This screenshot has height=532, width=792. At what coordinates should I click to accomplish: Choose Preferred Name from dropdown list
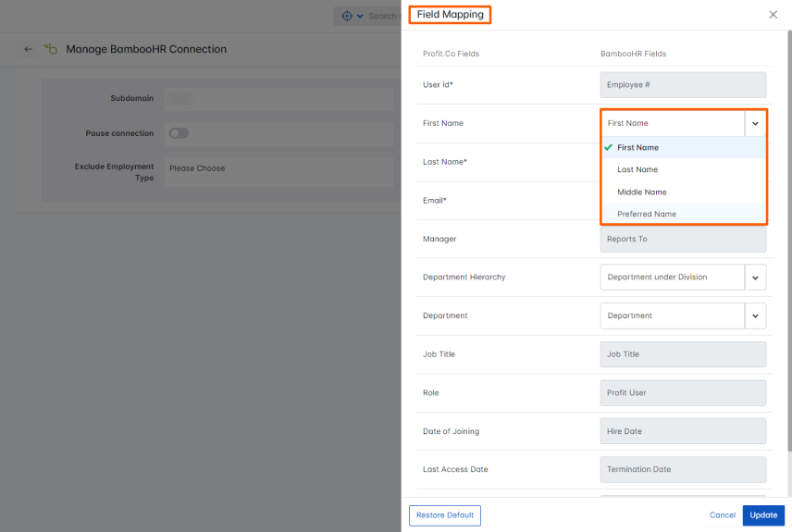684,214
